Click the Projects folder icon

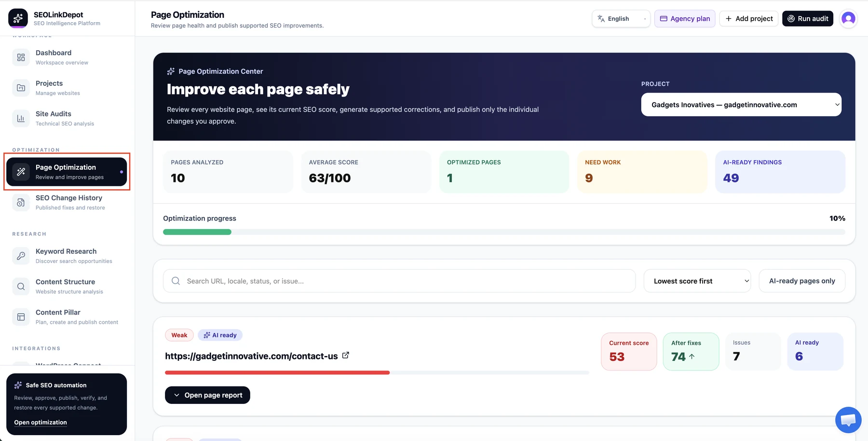[21, 88]
